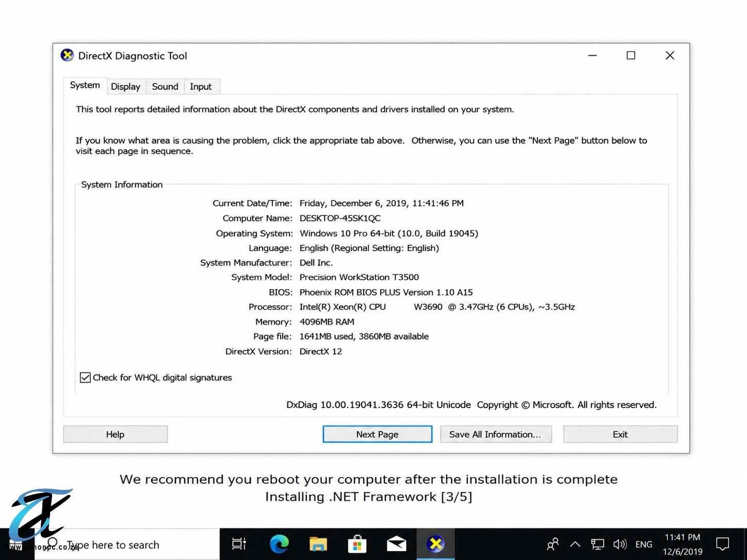
Task: Click the DirectX 12 version value
Action: pyautogui.click(x=321, y=351)
